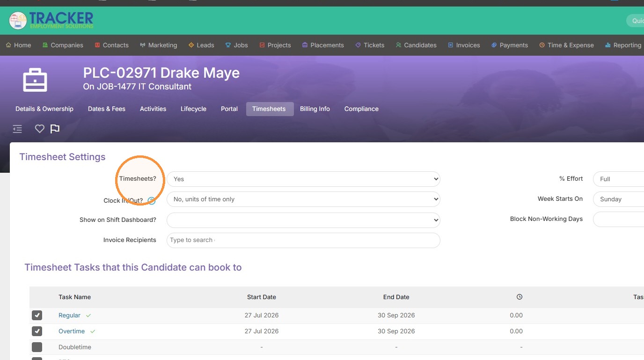This screenshot has width=644, height=360.
Task: Open the Show on Shift Dashboard dropdown
Action: pos(303,220)
